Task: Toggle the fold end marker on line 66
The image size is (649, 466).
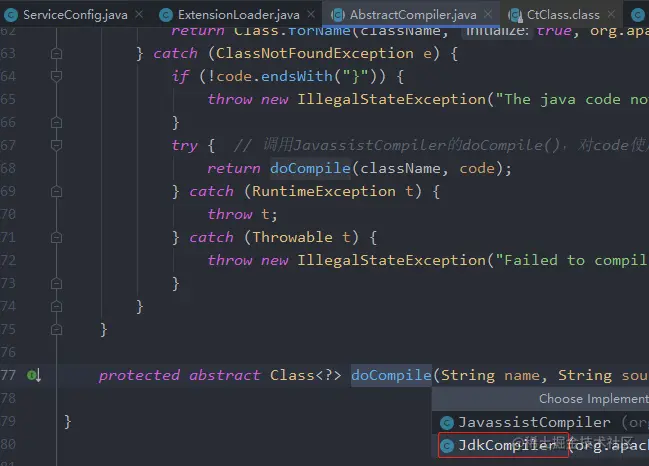Action: [x=56, y=123]
